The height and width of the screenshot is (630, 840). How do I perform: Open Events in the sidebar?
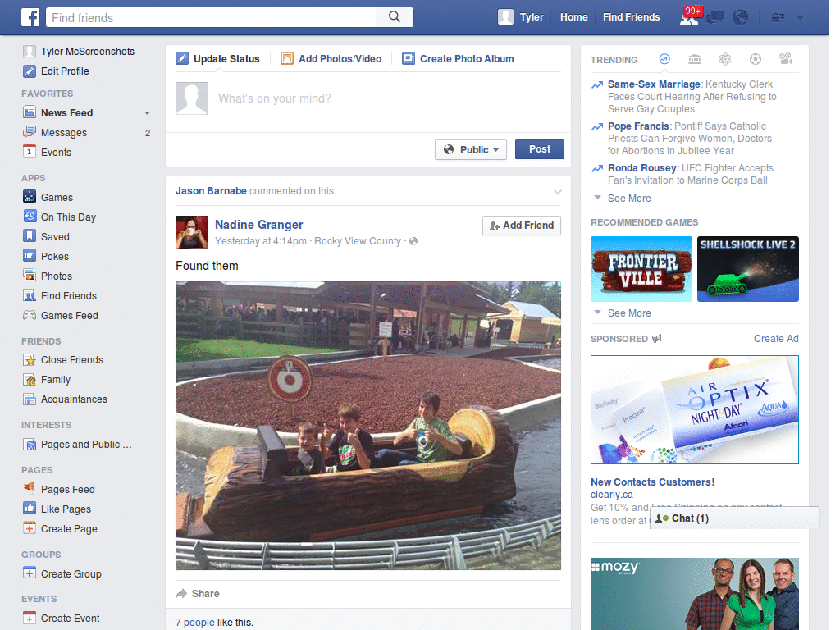[x=56, y=152]
